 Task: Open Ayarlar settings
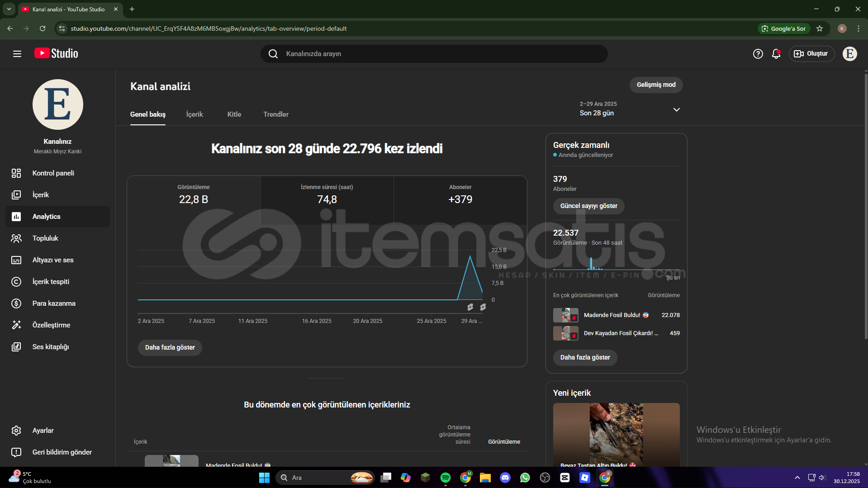[57, 431]
